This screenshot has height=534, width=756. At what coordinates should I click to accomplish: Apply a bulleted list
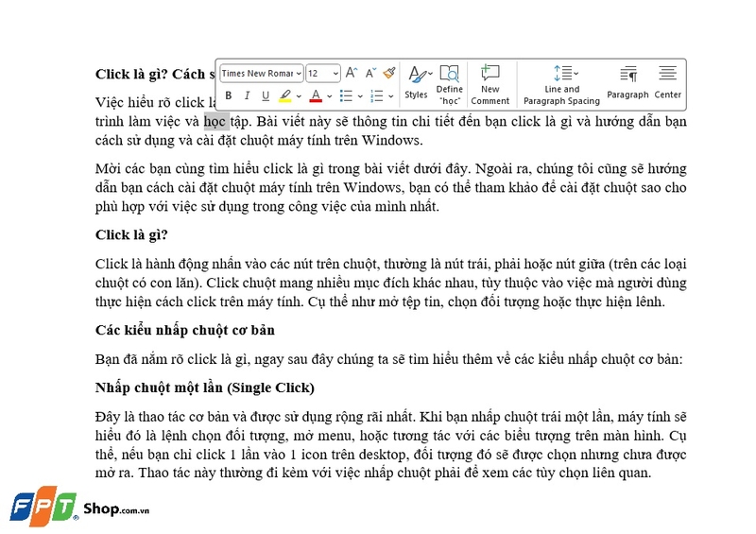click(346, 95)
